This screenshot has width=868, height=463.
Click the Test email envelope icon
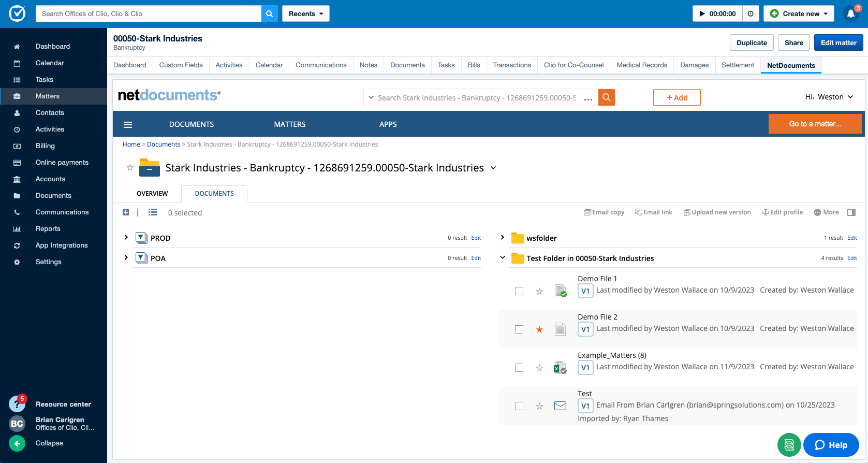[560, 406]
